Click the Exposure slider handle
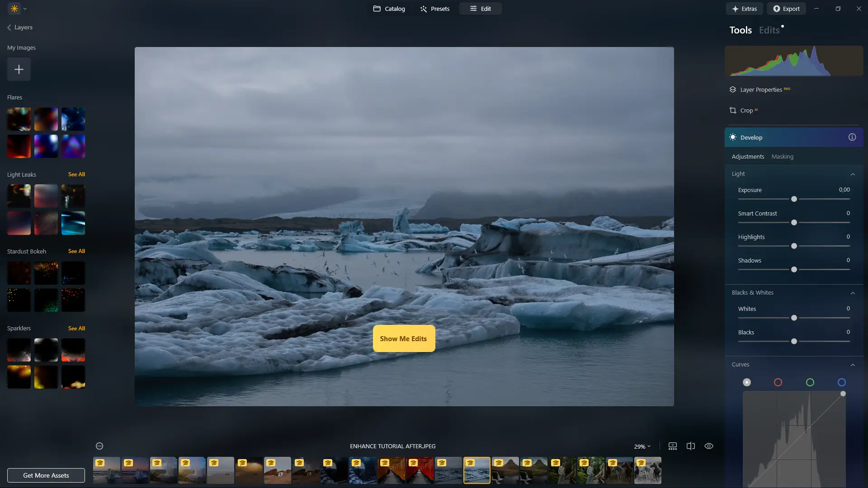The image size is (868, 488). coord(793,199)
